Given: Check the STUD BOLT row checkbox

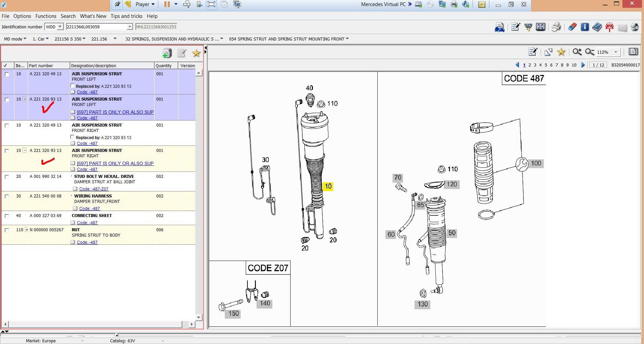Looking at the screenshot, I should [x=7, y=177].
